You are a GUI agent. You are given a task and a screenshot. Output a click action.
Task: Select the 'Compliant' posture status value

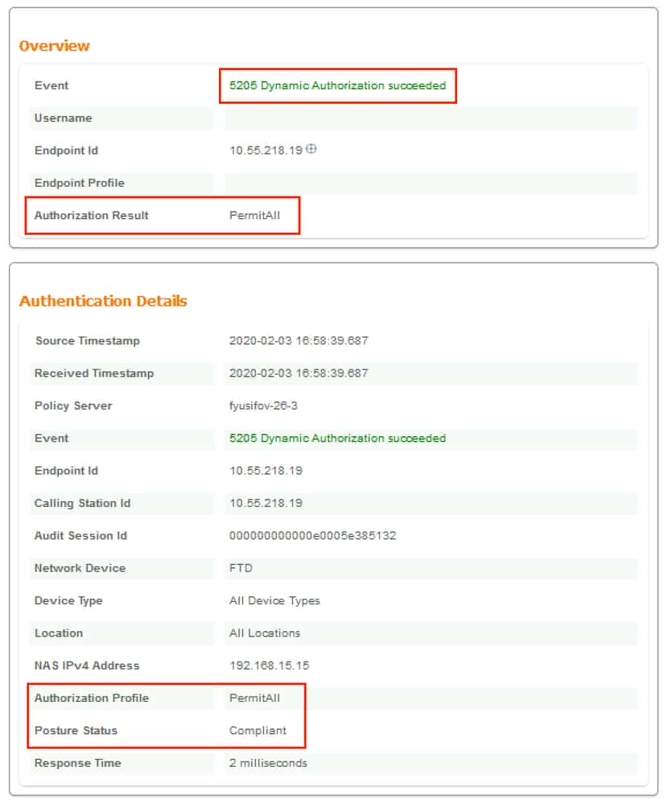(258, 731)
